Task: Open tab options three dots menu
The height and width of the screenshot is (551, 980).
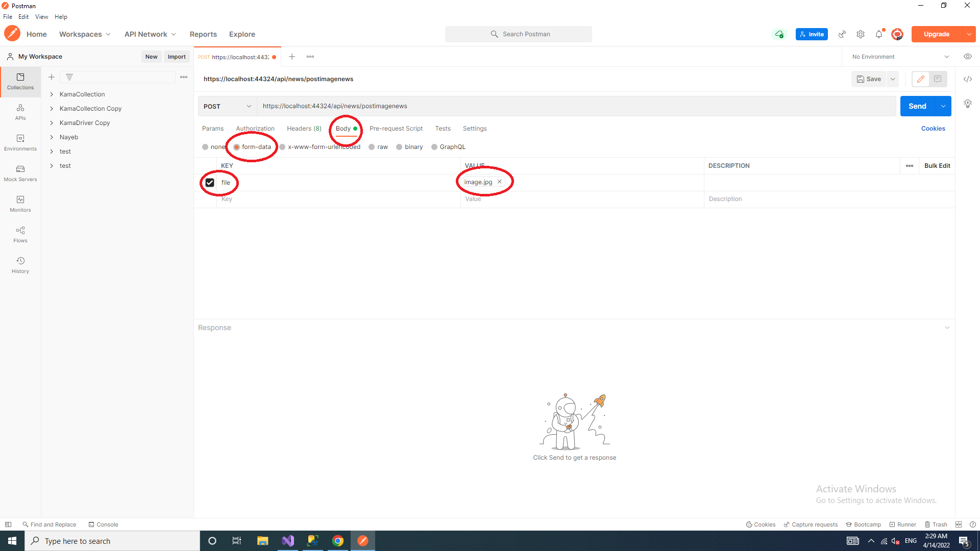Action: 310,57
